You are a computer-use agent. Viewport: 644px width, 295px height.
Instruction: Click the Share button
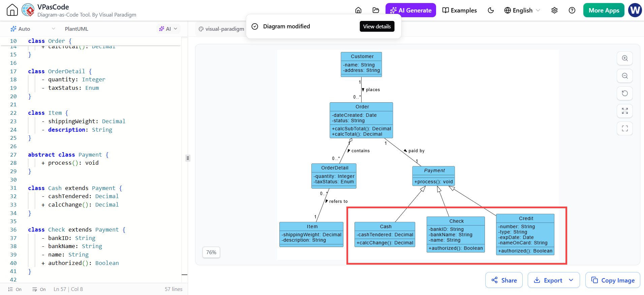click(504, 280)
